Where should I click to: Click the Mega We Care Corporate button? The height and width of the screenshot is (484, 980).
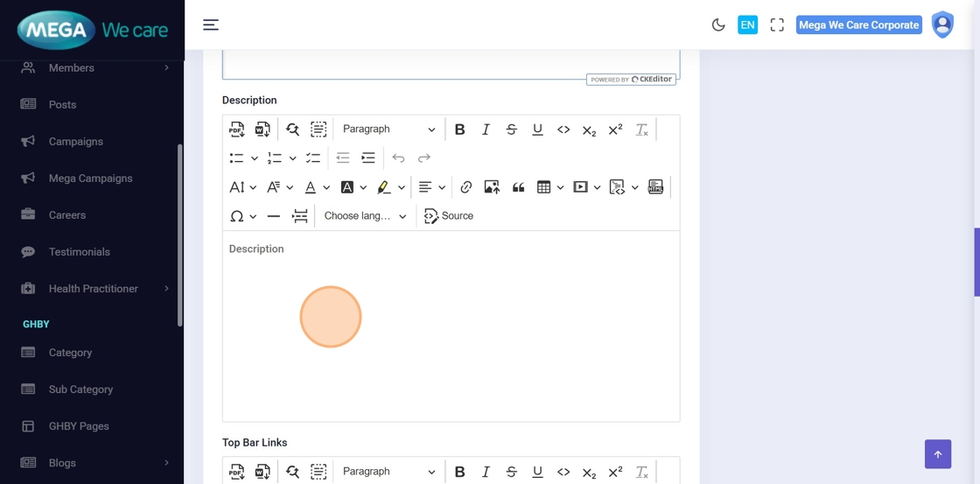point(858,25)
